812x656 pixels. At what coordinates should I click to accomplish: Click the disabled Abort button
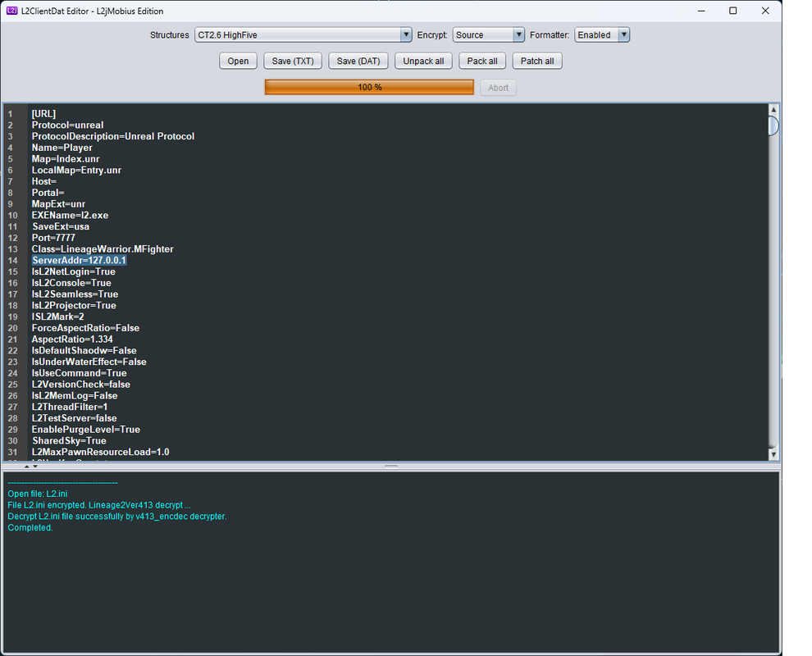pyautogui.click(x=498, y=88)
